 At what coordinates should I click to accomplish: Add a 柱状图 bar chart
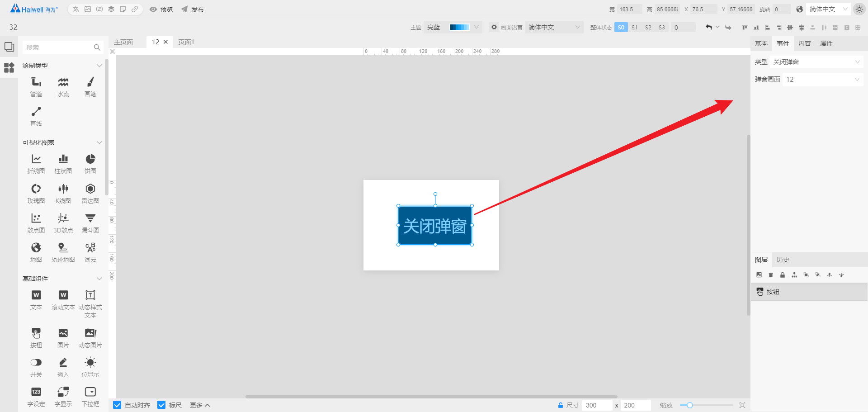[63, 164]
